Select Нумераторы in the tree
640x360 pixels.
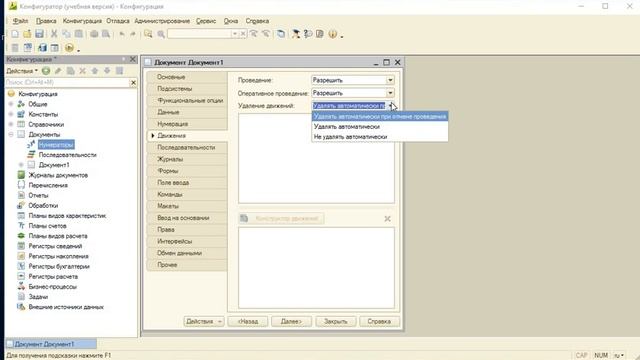point(56,145)
